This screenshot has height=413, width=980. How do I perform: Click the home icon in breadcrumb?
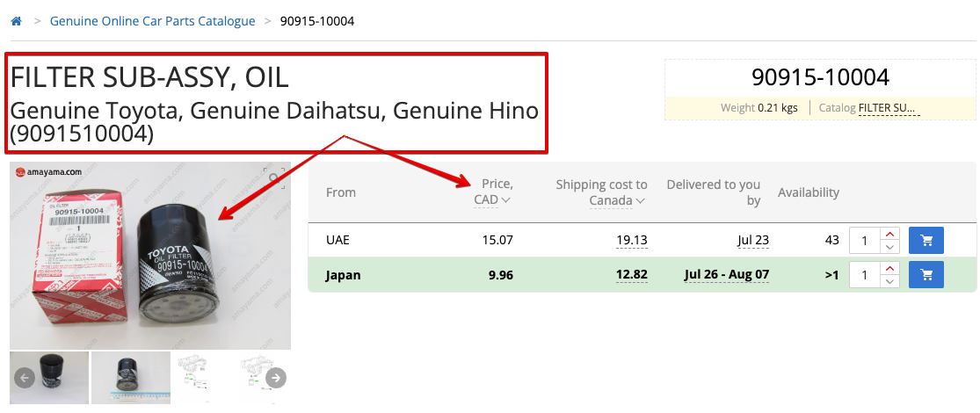[16, 20]
